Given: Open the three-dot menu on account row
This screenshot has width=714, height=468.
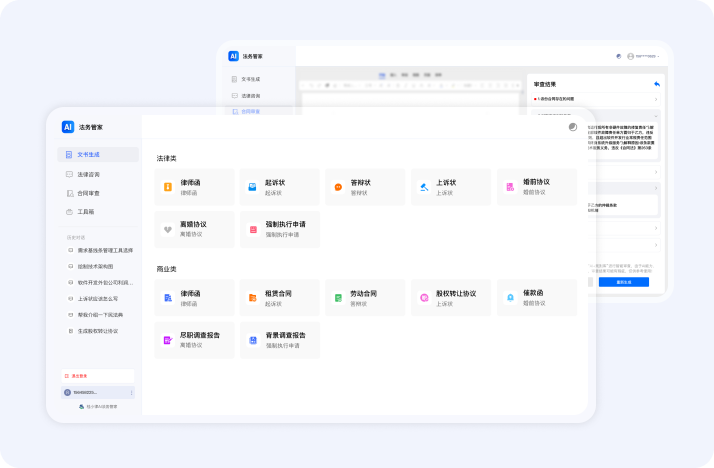Looking at the screenshot, I should (132, 392).
